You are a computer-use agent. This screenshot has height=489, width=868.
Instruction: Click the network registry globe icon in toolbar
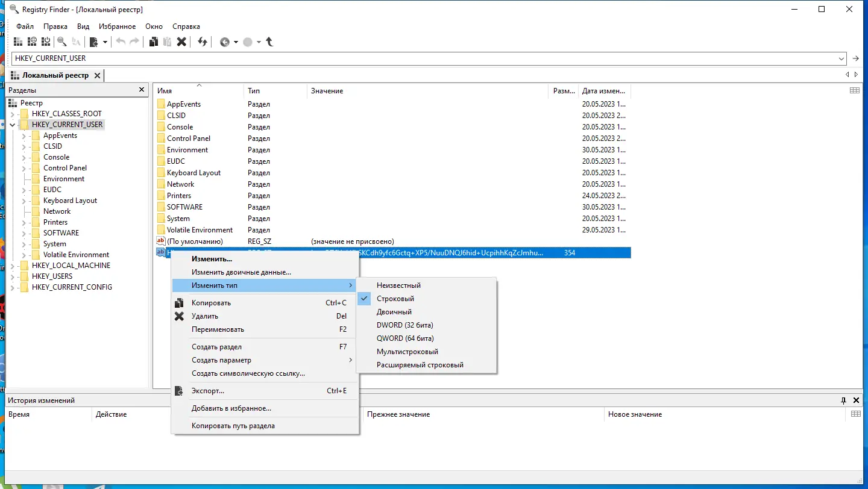[x=32, y=42]
